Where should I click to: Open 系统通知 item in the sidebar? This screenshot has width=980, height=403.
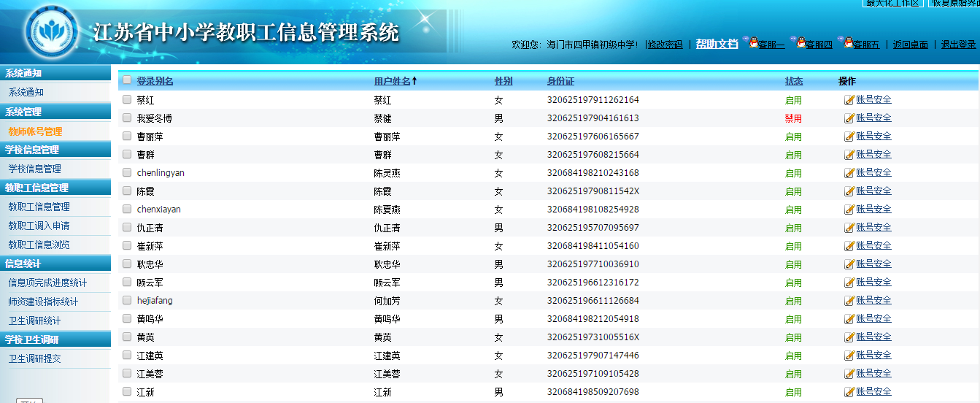point(26,93)
